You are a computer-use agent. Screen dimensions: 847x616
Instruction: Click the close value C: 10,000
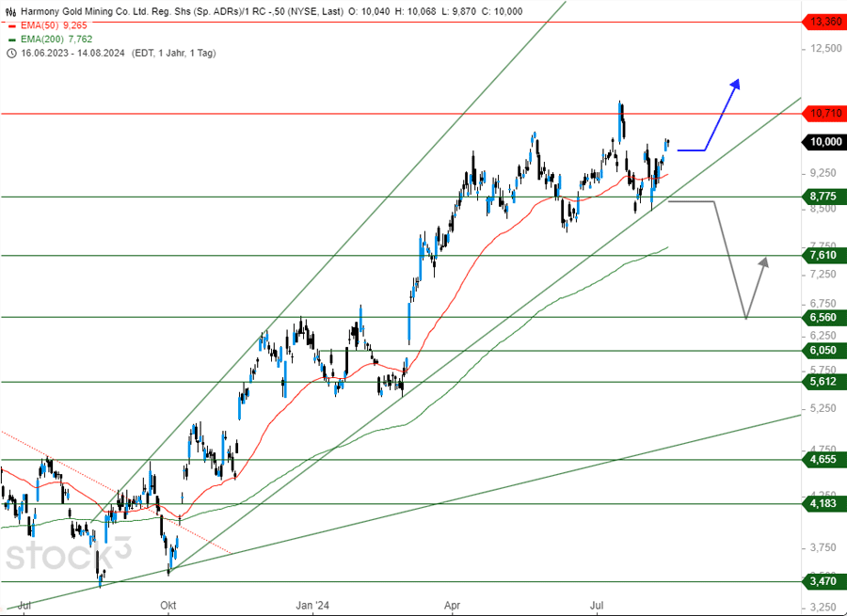click(x=502, y=11)
